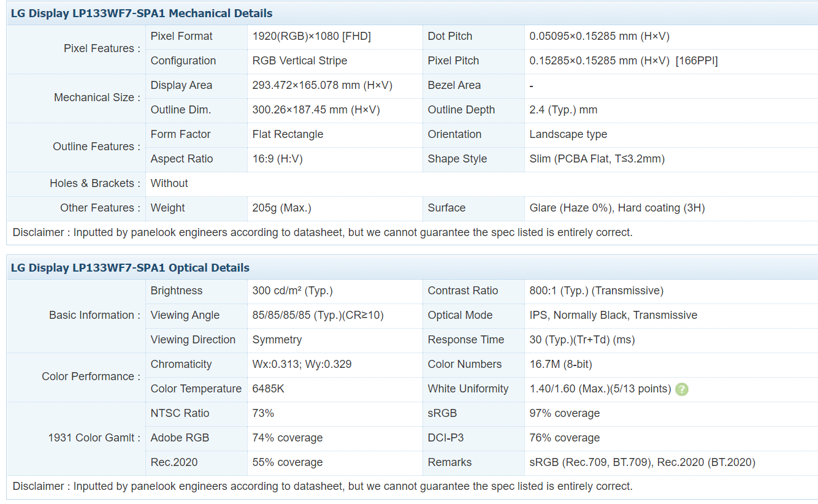Click the Basic Information row group label
This screenshot has width=818, height=504.
click(x=94, y=315)
